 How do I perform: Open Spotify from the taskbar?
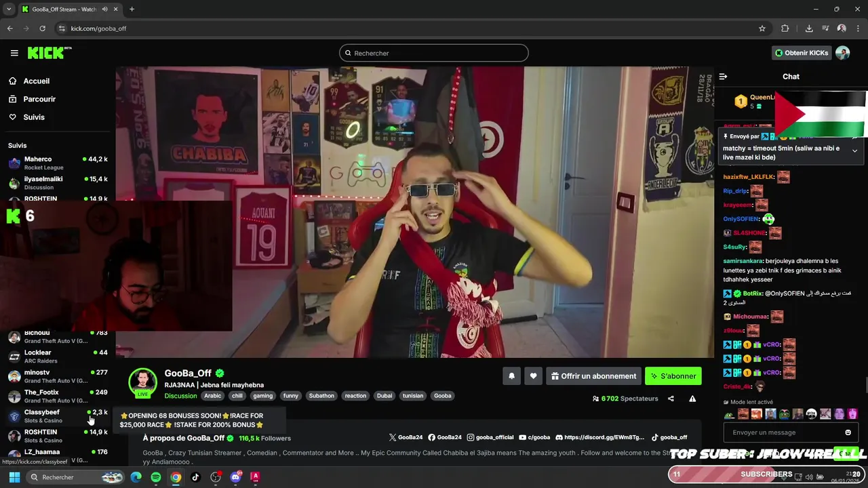tap(156, 477)
